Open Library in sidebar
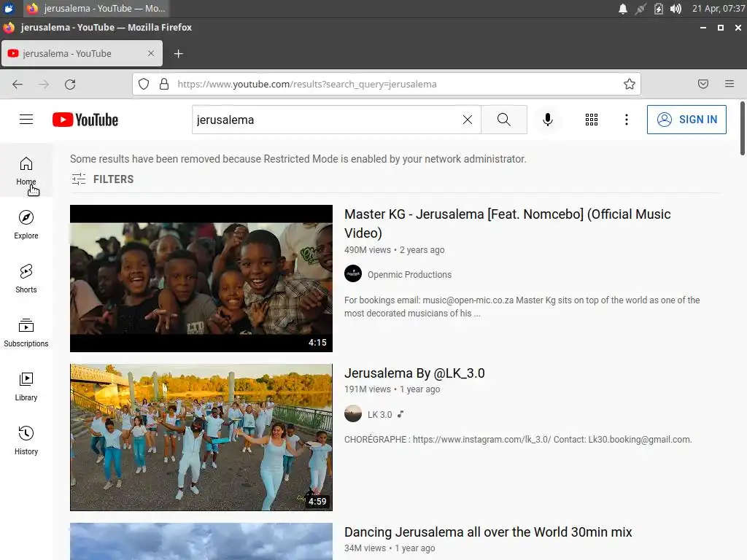 coord(26,386)
